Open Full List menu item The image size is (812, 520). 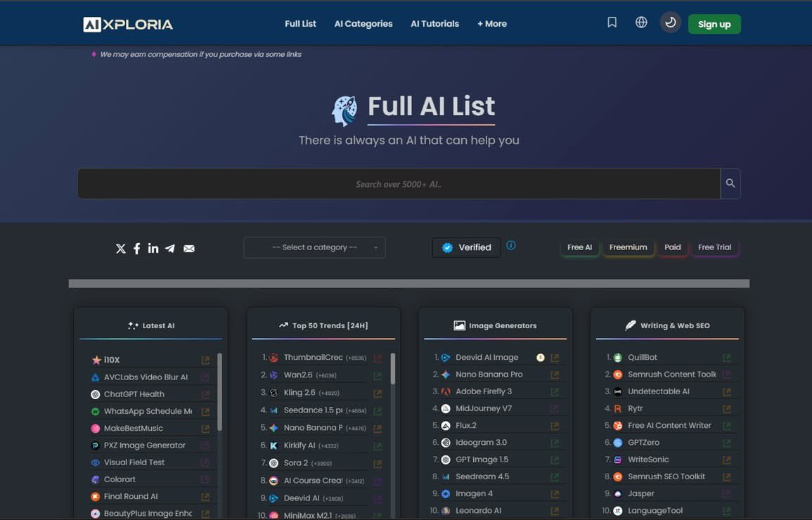click(300, 24)
